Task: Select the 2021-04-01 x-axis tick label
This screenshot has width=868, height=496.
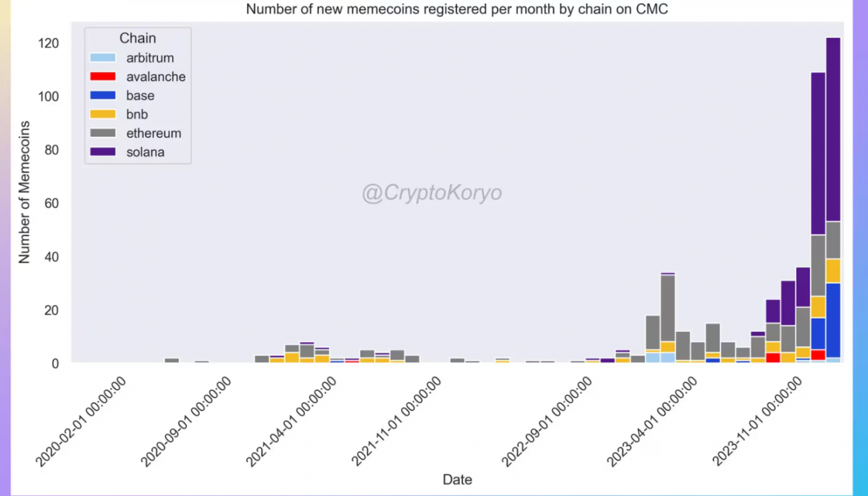Action: (292, 421)
